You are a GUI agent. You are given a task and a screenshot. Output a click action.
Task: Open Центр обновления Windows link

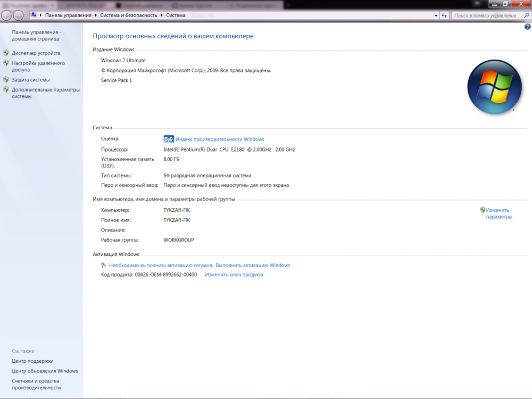coord(45,371)
